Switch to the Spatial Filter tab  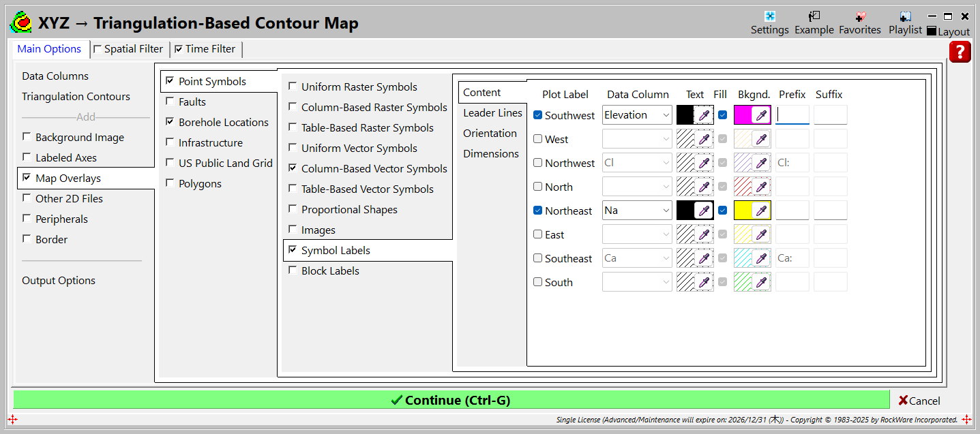click(x=128, y=49)
